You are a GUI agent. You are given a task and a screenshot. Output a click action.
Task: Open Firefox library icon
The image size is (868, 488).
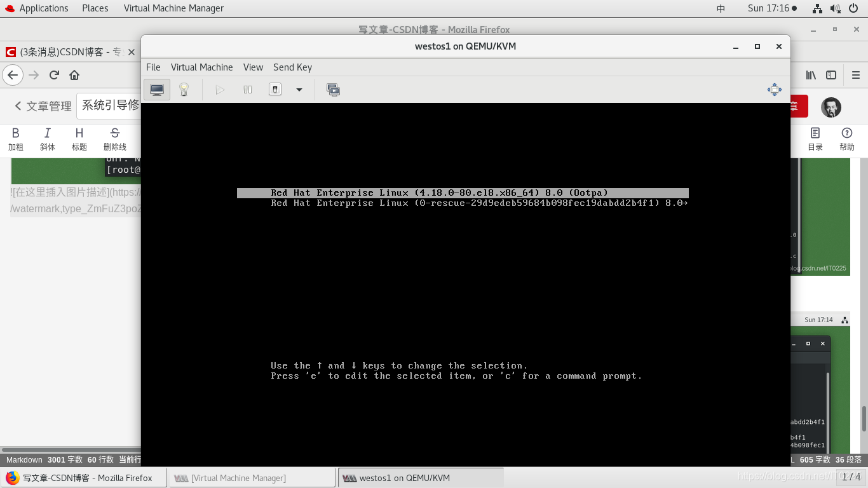point(811,75)
